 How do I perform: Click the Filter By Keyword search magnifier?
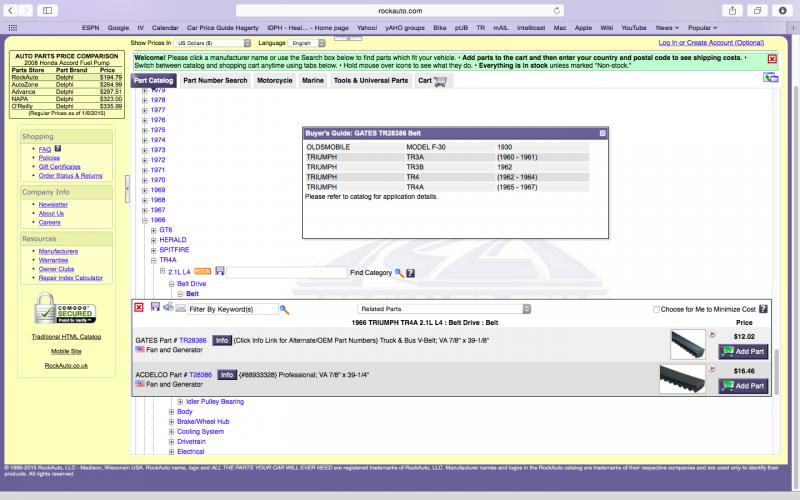(284, 310)
